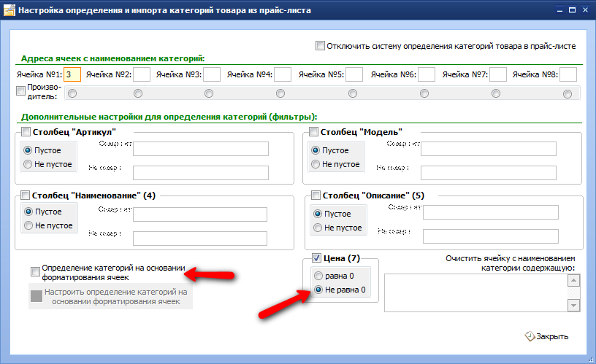Maximize the settings window
596x364 pixels.
572,10
